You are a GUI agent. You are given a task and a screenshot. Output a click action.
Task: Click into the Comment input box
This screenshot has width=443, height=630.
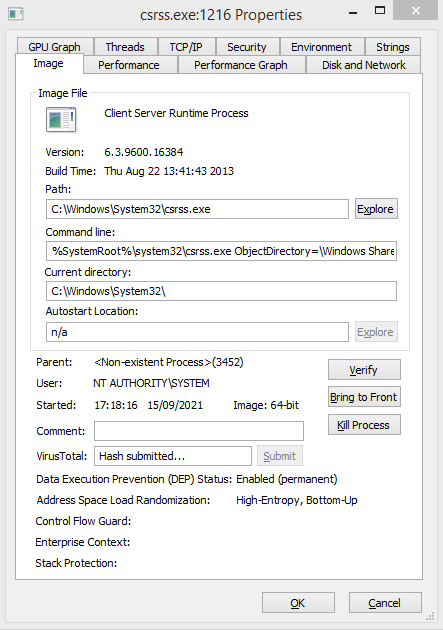[x=199, y=431]
